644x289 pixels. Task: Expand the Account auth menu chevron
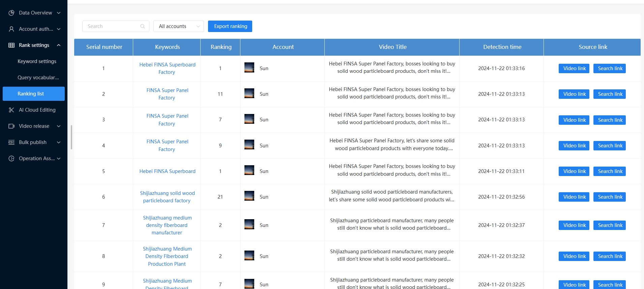tap(59, 29)
